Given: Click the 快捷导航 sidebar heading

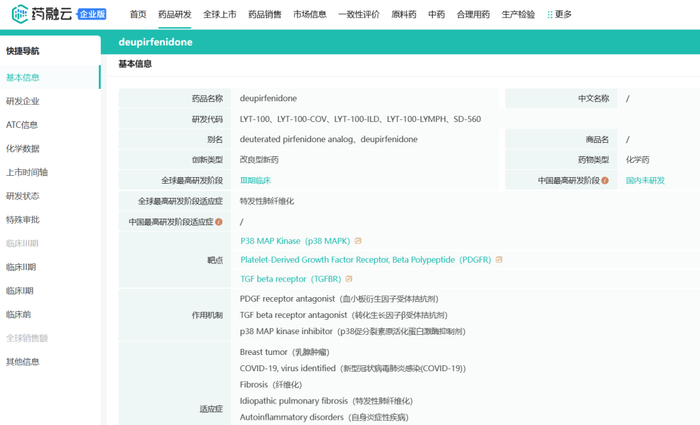Looking at the screenshot, I should [x=23, y=51].
